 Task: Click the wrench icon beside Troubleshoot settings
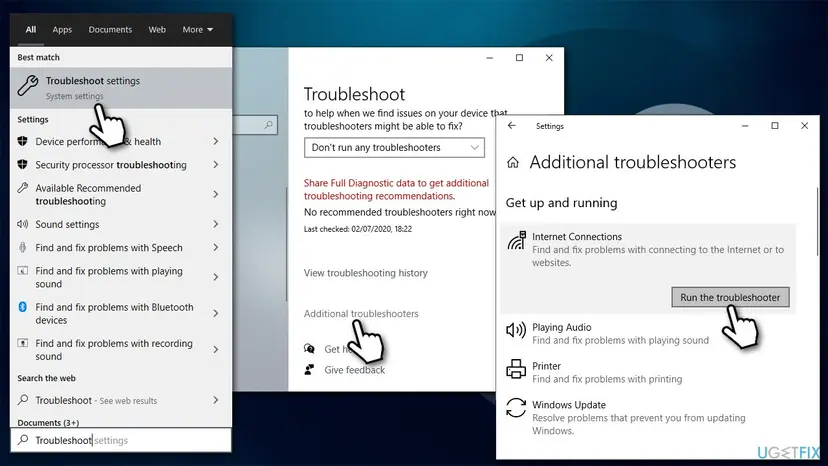click(x=28, y=86)
